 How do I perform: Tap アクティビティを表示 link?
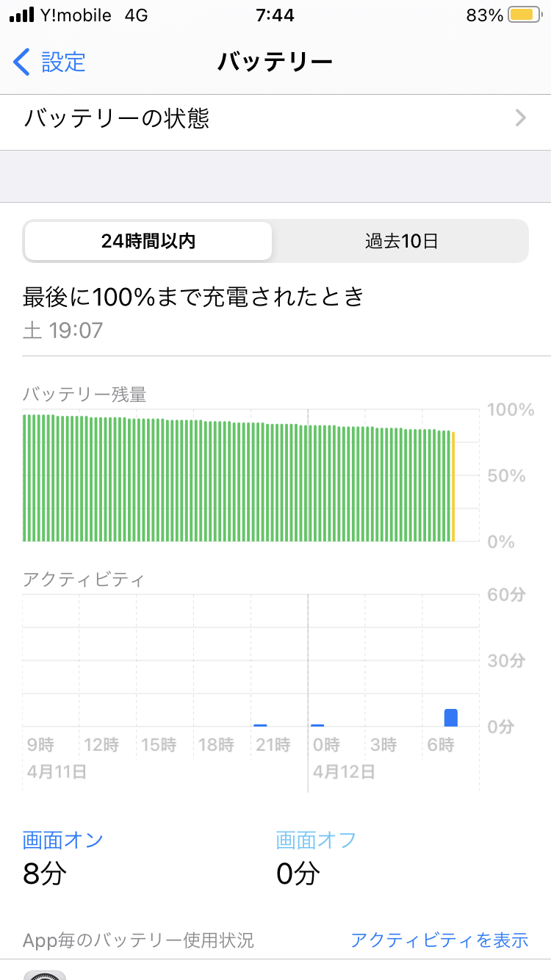tap(439, 940)
